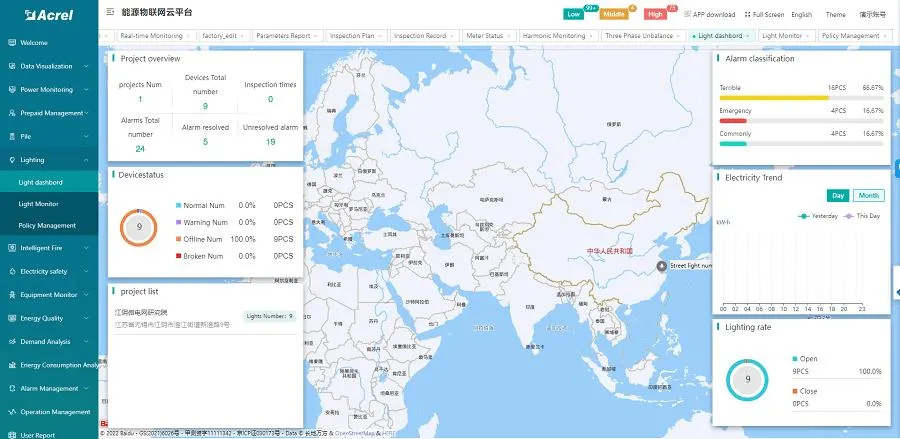Open the Welcome page in the sidebar
Screen dimensions: 900x439
34,43
